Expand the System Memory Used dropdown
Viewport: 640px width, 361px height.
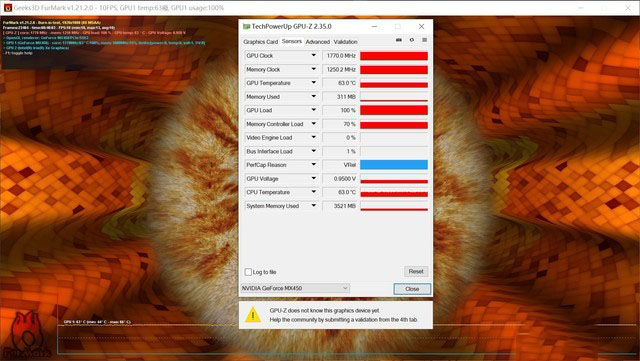(x=313, y=206)
